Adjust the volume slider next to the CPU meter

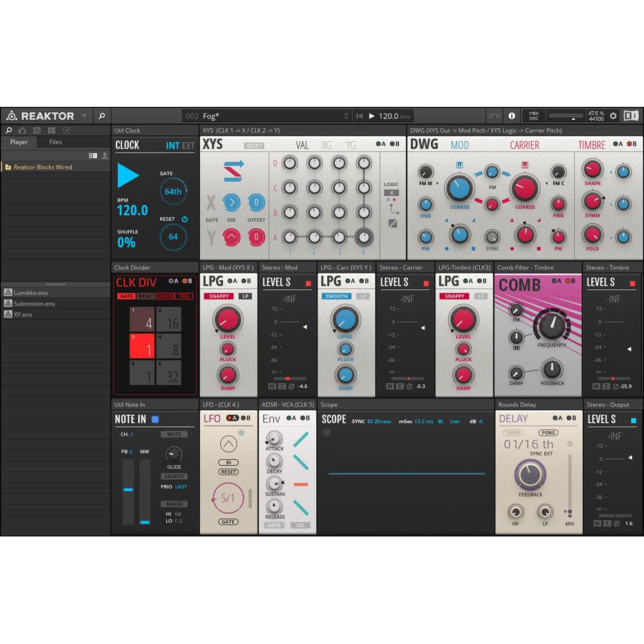567,117
